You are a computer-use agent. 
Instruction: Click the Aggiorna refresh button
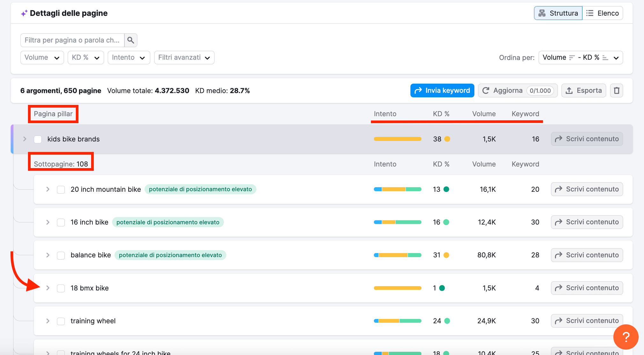pos(518,91)
